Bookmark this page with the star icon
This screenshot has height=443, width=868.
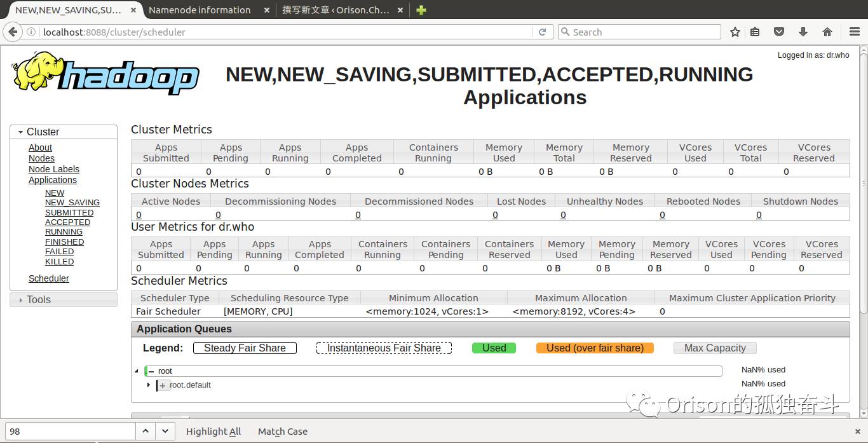(735, 32)
